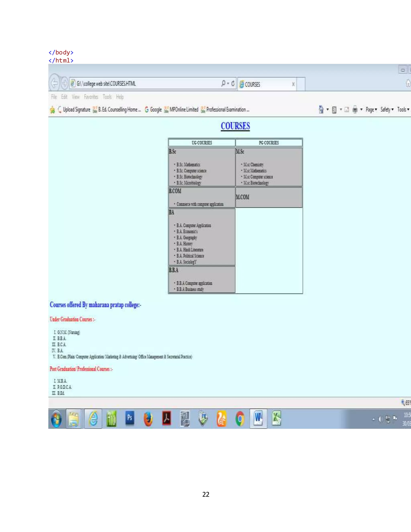Viewport: 411px width, 532px height.
Task: Click the Refresh icon in address bar
Action: pos(233,83)
